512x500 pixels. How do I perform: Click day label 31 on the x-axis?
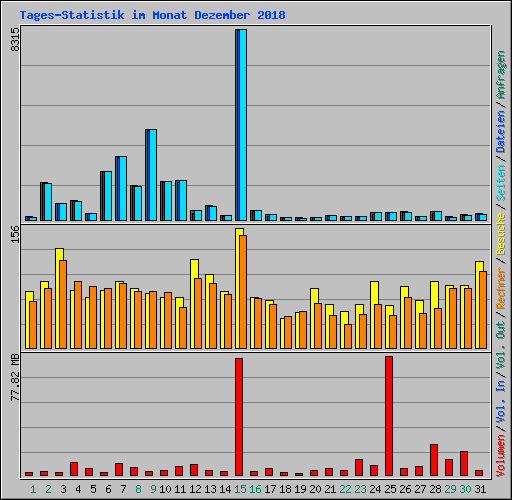pyautogui.click(x=480, y=489)
